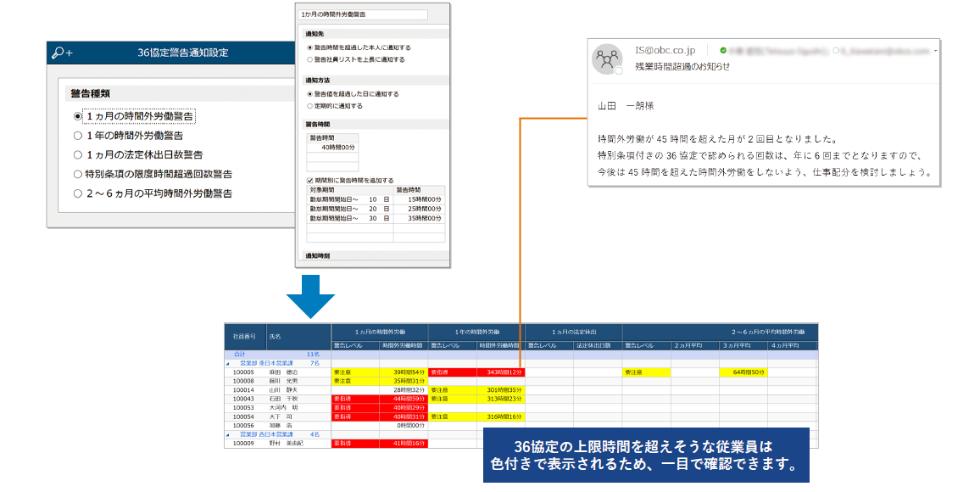
Task: Select 警告社員リストを上長に通知する radio button
Action: [309, 60]
